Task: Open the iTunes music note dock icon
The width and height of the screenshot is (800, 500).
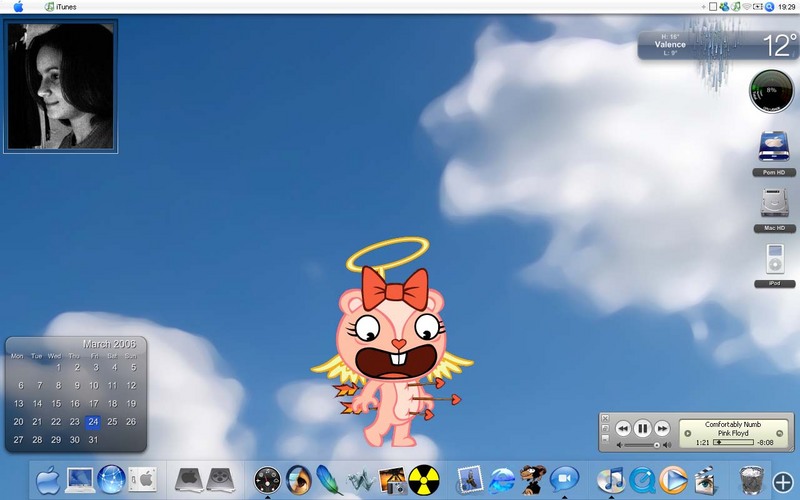Action: (611, 480)
